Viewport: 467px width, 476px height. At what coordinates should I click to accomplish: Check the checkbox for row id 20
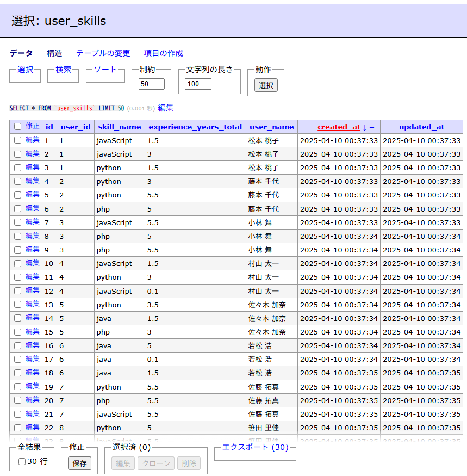(x=17, y=400)
